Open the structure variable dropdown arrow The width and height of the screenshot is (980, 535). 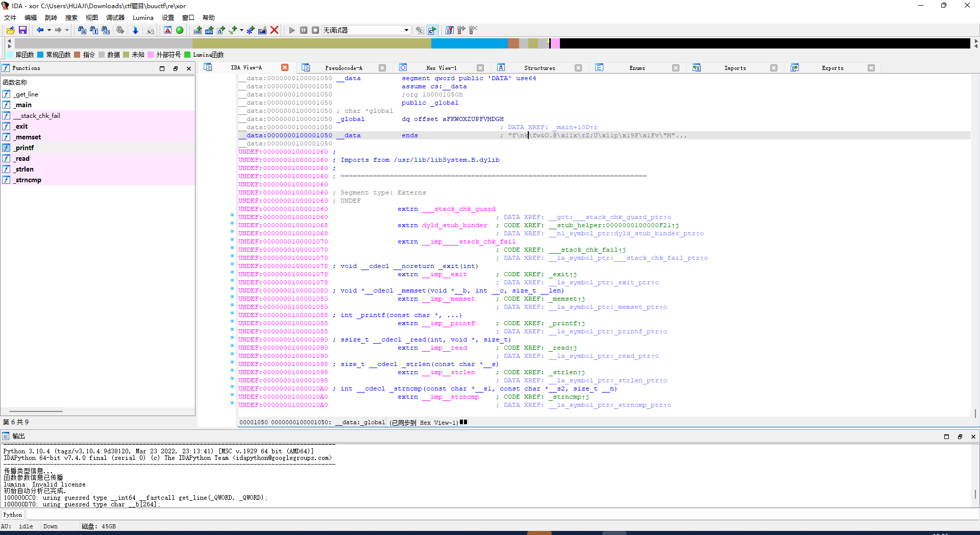241,30
